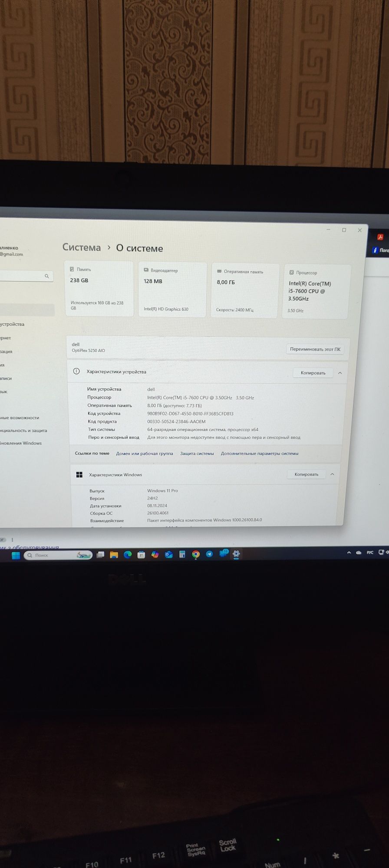This screenshot has width=389, height=868.
Task: Select the Settings sidebar item ending in 'иальность и защита'
Action: [23, 431]
